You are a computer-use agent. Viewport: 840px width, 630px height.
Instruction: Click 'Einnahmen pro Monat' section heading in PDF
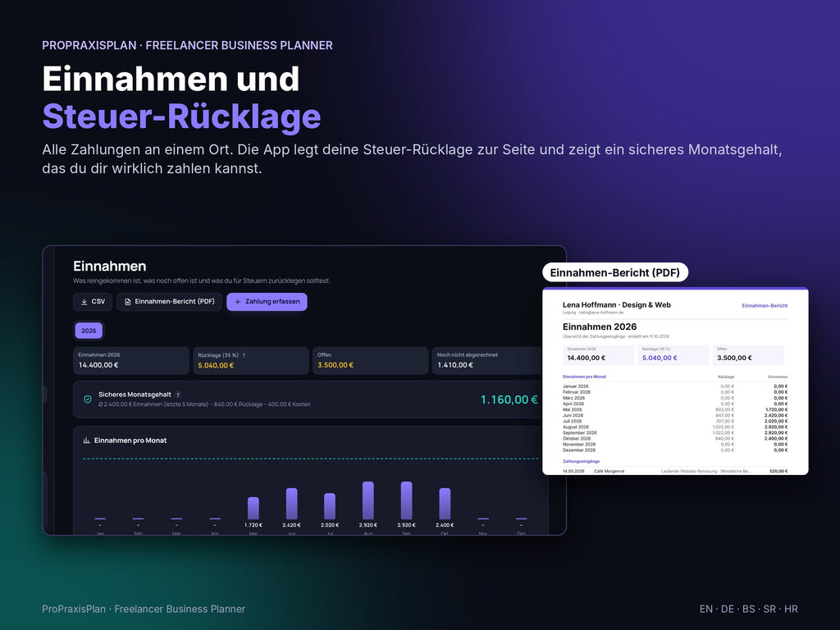[584, 377]
